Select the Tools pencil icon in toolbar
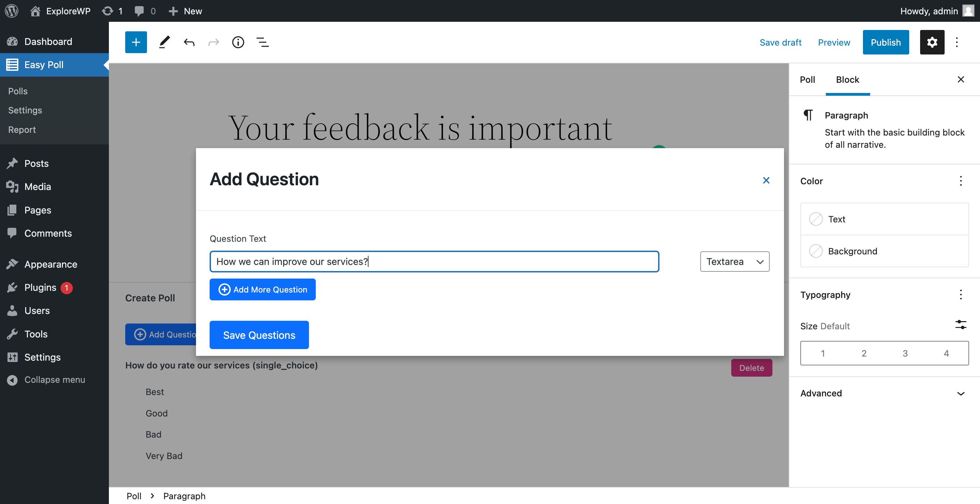The width and height of the screenshot is (980, 504). [x=164, y=42]
